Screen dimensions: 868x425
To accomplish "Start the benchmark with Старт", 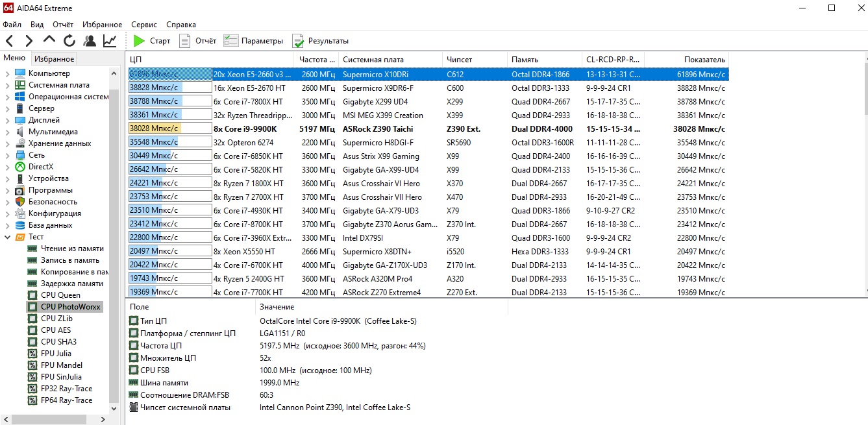I will click(151, 41).
